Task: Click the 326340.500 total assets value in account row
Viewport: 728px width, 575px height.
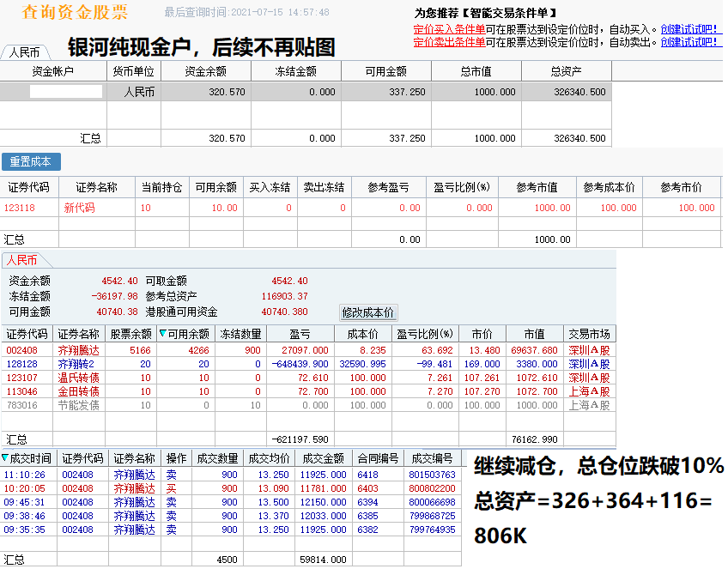Action: click(579, 92)
